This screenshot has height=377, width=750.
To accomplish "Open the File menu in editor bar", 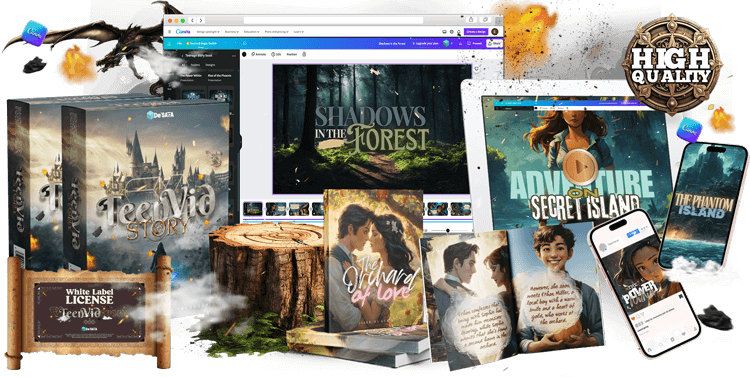I will coord(179,44).
